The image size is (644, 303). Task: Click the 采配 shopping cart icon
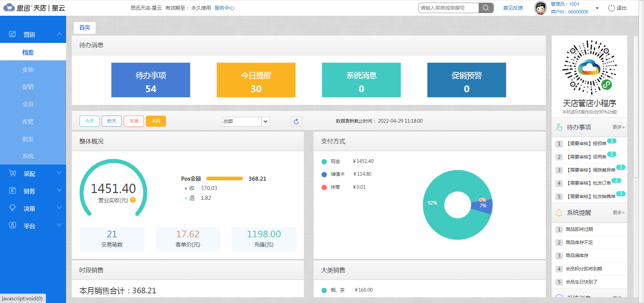pyautogui.click(x=12, y=173)
